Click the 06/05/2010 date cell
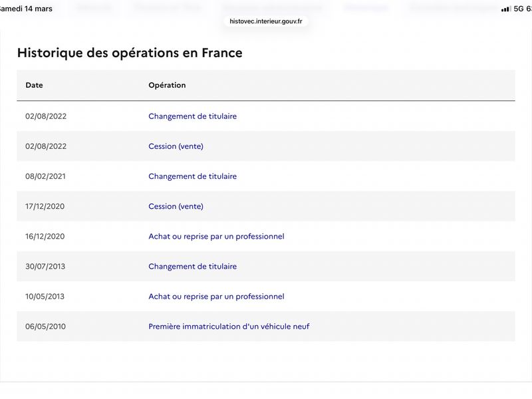The image size is (532, 399). point(46,327)
